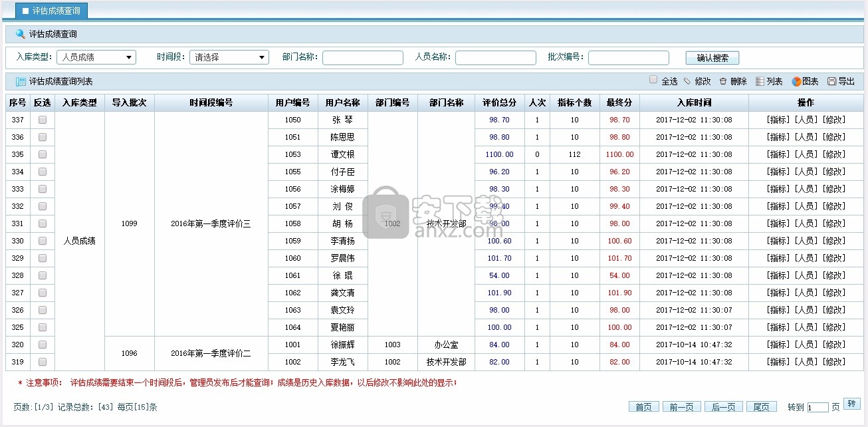
Task: Click [修改] link for 李清扬 row
Action: click(834, 241)
